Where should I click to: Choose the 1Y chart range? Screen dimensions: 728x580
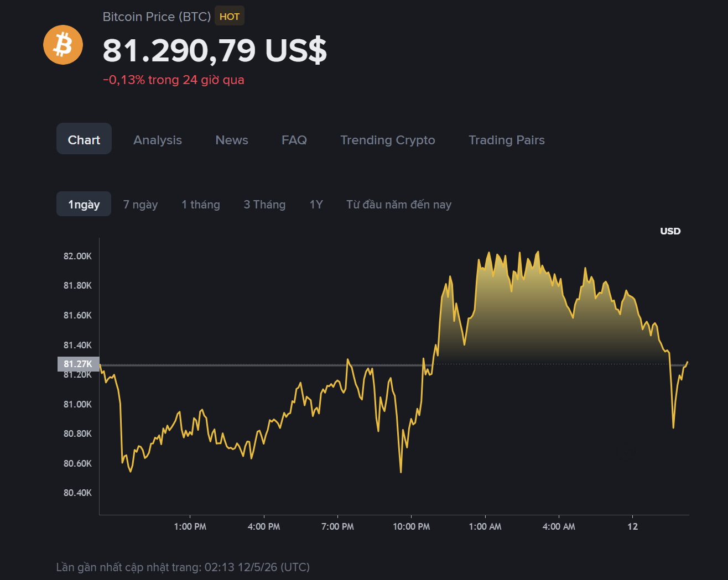(x=316, y=205)
